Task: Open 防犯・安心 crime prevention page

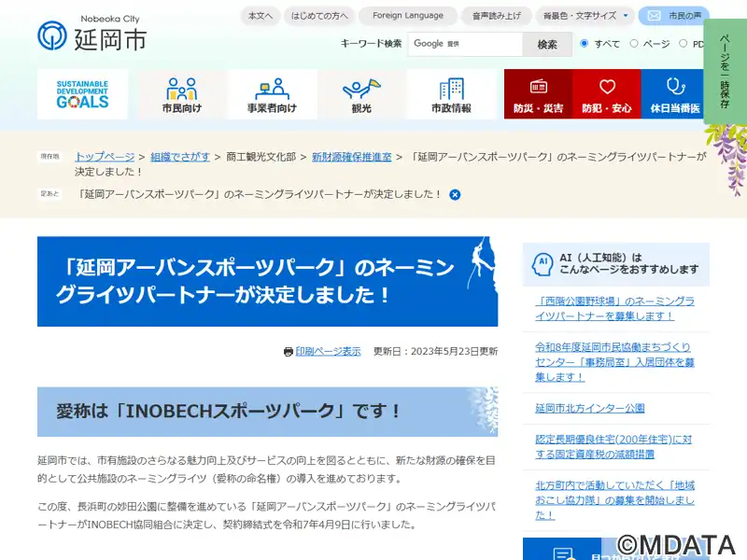Action: pyautogui.click(x=606, y=94)
